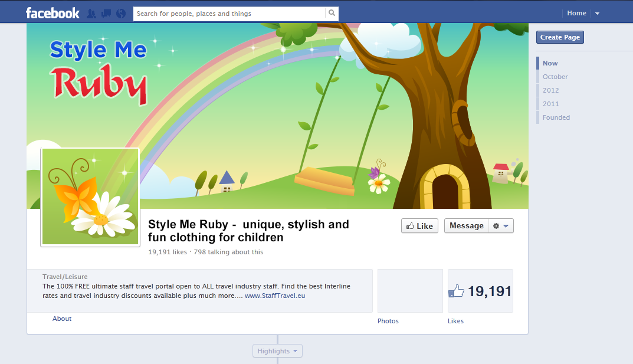Viewport: 633px width, 364px height.
Task: Open the www.StaffTravel.eu link
Action: (275, 296)
